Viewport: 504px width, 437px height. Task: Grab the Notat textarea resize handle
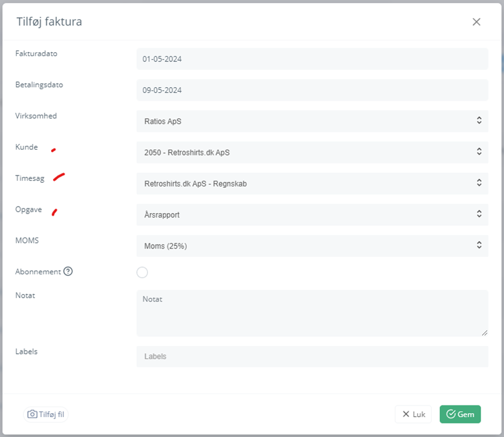click(485, 333)
